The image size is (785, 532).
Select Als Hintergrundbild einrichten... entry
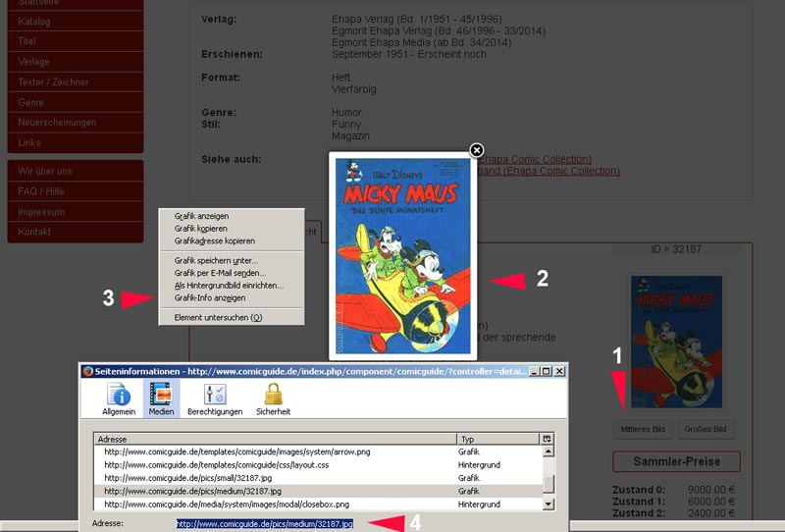point(229,286)
